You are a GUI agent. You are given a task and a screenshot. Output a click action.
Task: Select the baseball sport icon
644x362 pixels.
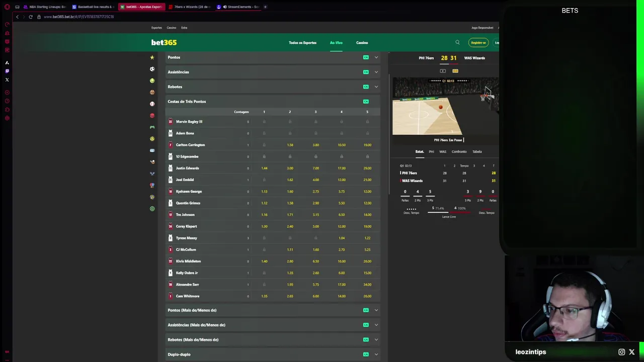coord(152,104)
